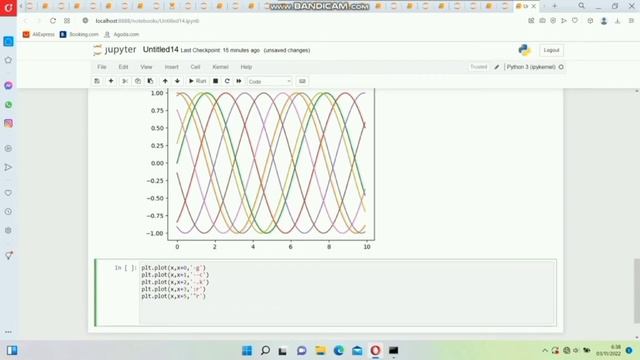Open the Opera profile account icon

pos(604,21)
